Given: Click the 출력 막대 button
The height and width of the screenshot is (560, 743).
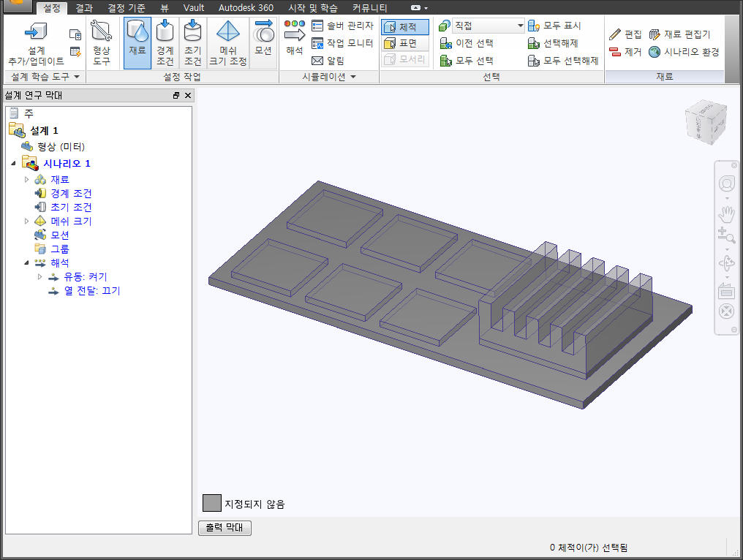Looking at the screenshot, I should click(x=224, y=527).
